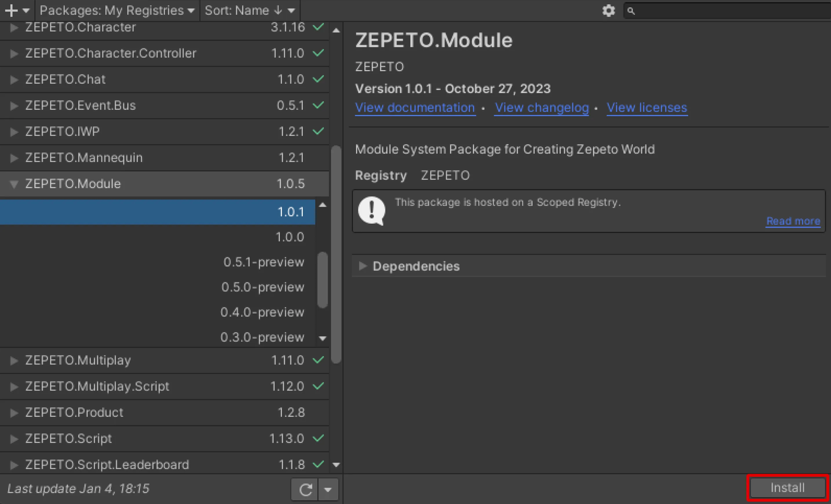Open the View licenses link

click(647, 108)
